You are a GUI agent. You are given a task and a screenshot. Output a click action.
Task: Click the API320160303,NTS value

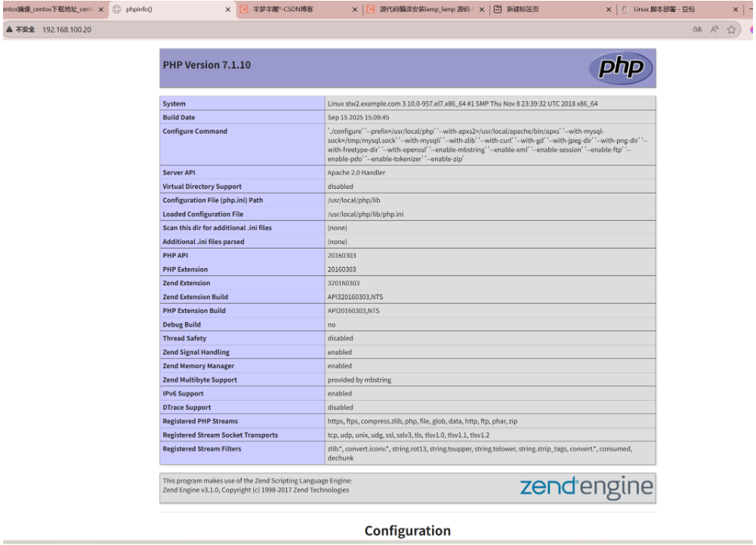(355, 297)
